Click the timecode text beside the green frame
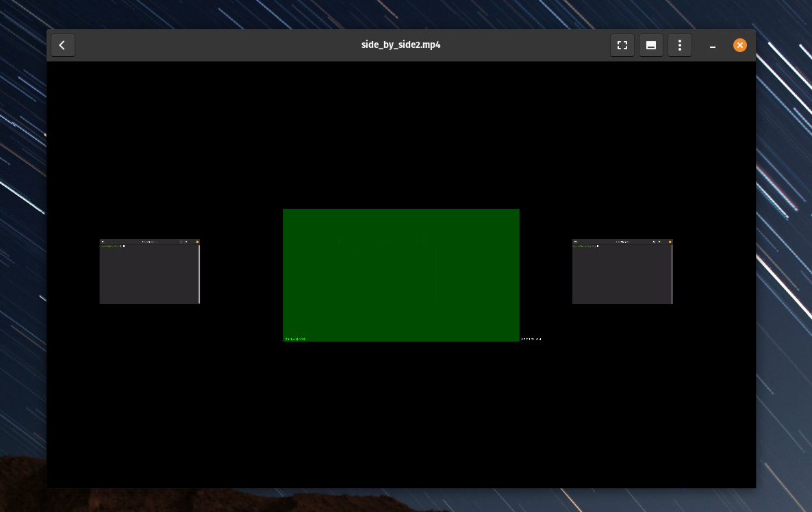 point(530,338)
